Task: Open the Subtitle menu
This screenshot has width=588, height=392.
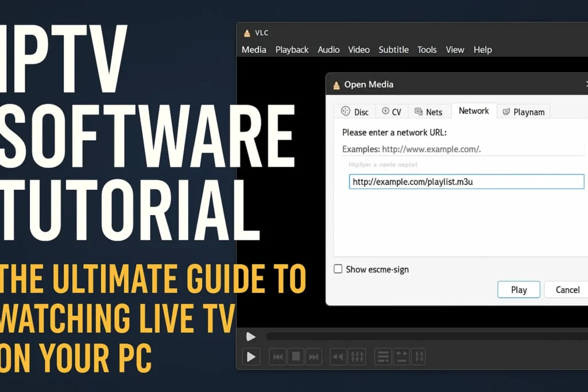Action: click(x=393, y=49)
